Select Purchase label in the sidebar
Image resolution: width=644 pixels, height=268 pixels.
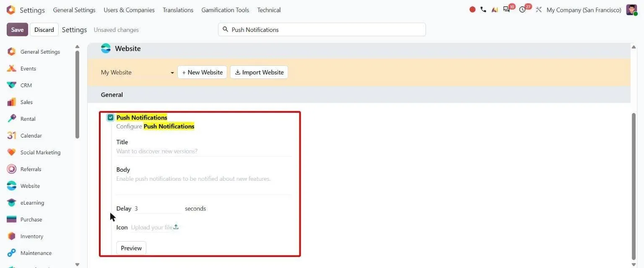click(x=31, y=219)
